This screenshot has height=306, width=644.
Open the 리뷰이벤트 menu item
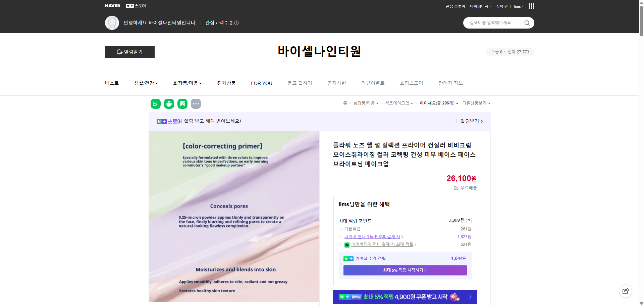click(373, 83)
